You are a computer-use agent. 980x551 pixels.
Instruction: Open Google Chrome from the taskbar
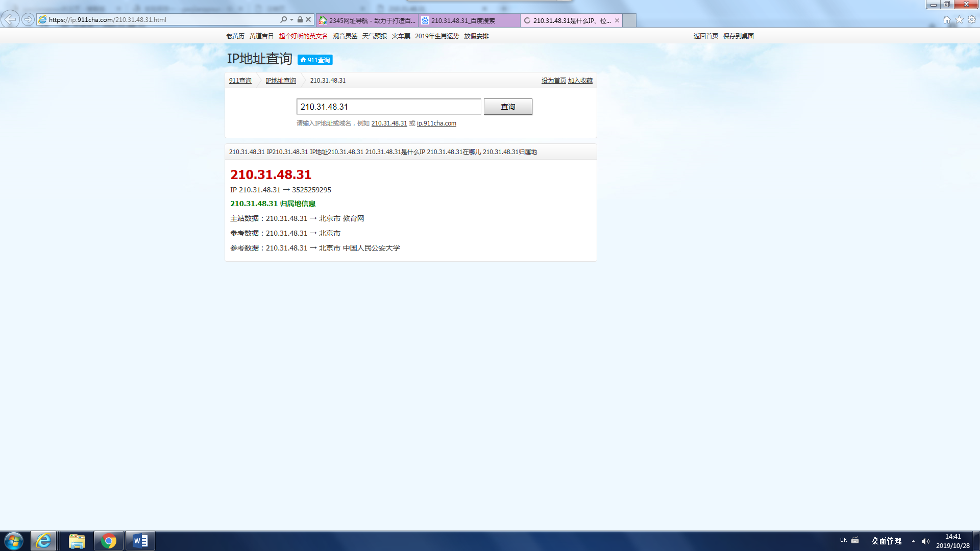click(108, 541)
